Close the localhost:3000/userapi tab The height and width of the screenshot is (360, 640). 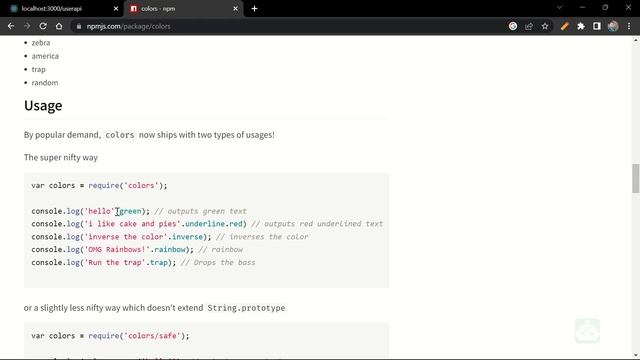click(x=116, y=9)
